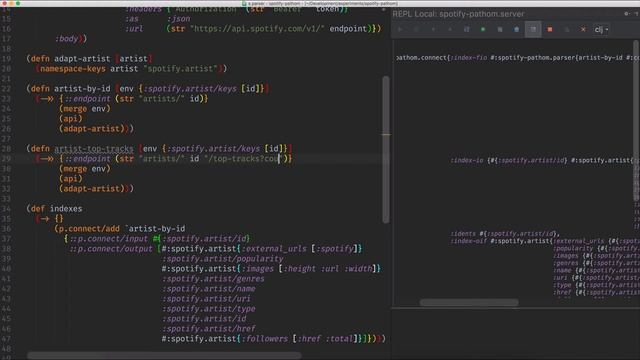Click :spotify.artist/genres keyword in editor
640x360 pixels.
coord(213,279)
